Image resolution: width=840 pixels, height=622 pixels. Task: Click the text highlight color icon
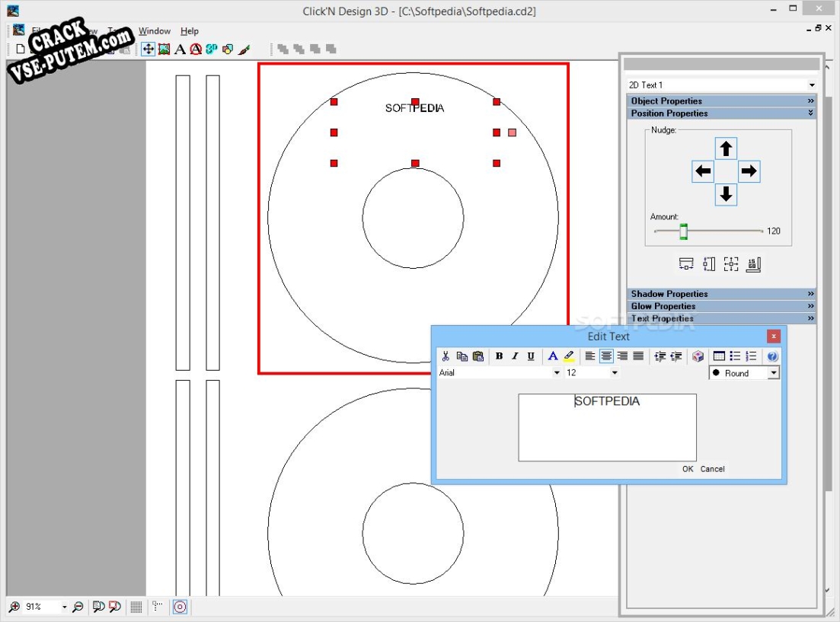pos(569,356)
